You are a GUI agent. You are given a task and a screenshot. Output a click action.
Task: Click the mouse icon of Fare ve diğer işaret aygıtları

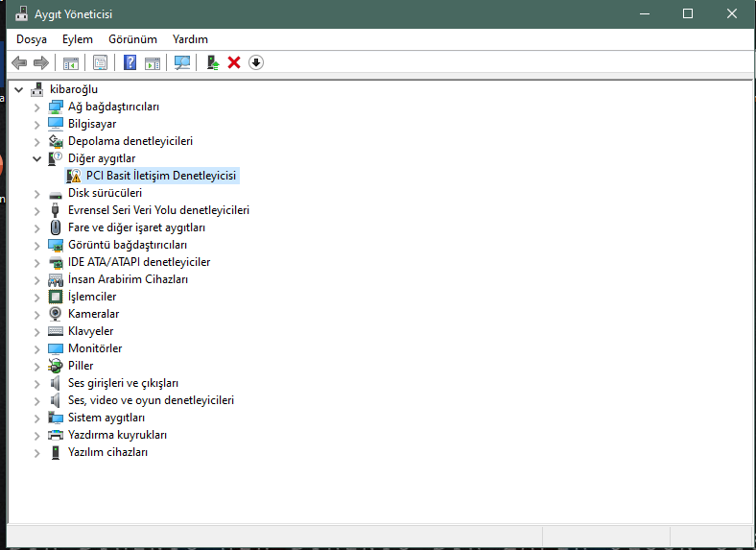click(56, 227)
